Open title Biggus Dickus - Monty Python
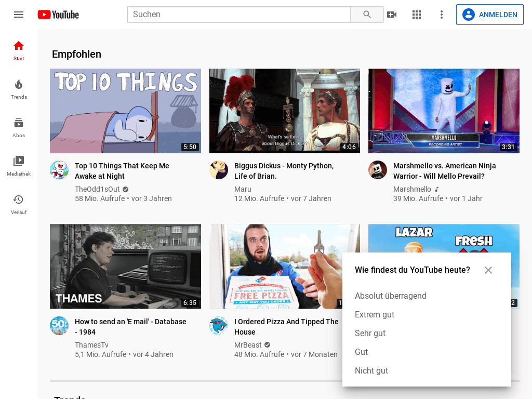 coord(284,171)
